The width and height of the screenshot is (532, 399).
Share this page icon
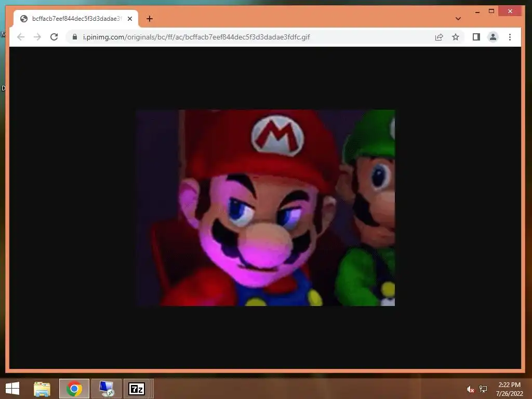click(439, 37)
